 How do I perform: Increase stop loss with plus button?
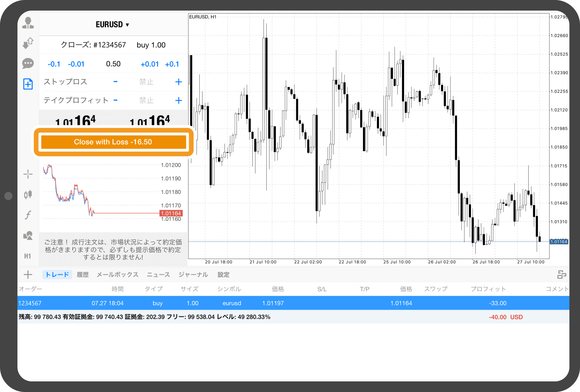coord(178,82)
